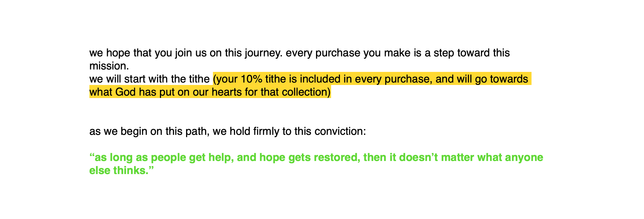Click the word "purchase" in first line
This screenshot has height=219, width=644.
point(338,53)
